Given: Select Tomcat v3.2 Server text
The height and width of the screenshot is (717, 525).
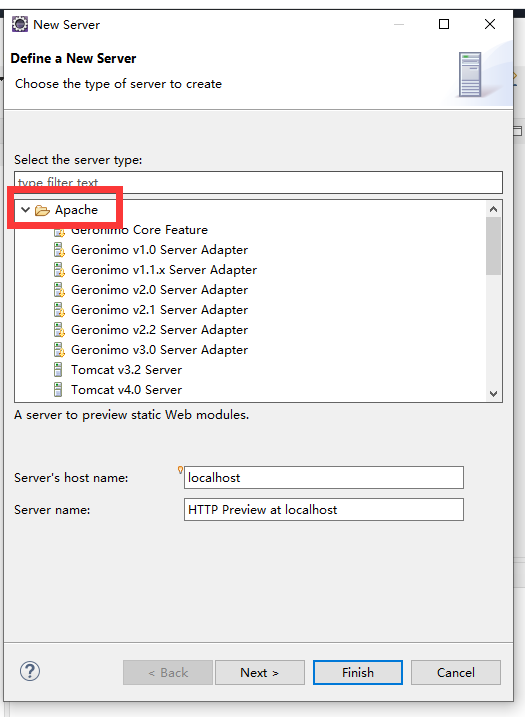Looking at the screenshot, I should point(126,369).
